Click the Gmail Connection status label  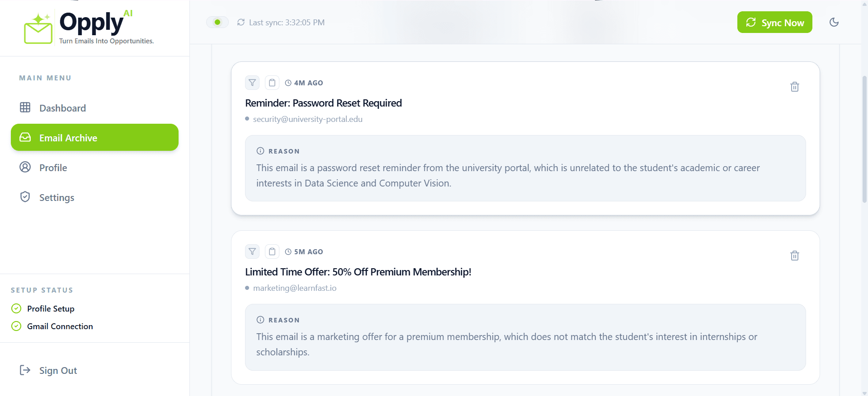click(x=60, y=326)
